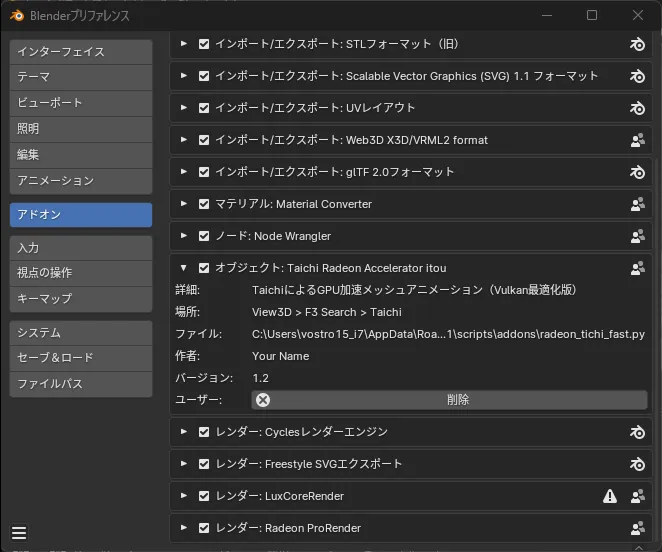
Task: Click community icon on Web3D X3D/VRML2 row
Action: pyautogui.click(x=638, y=140)
